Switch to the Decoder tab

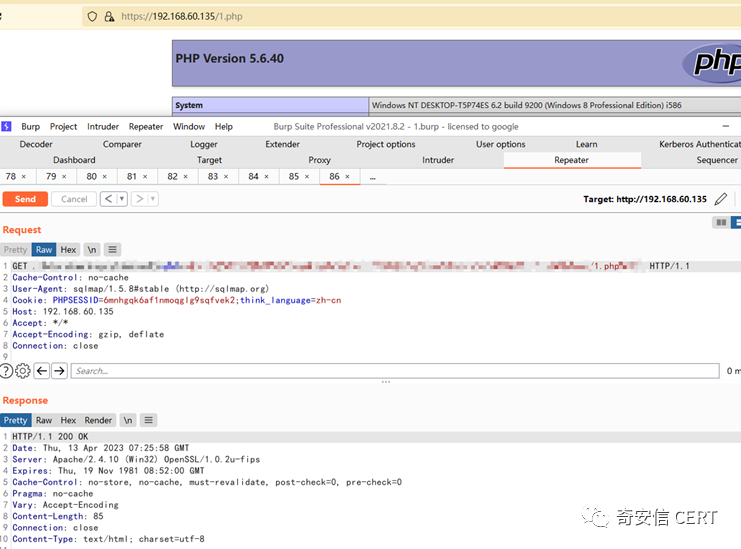pos(36,144)
